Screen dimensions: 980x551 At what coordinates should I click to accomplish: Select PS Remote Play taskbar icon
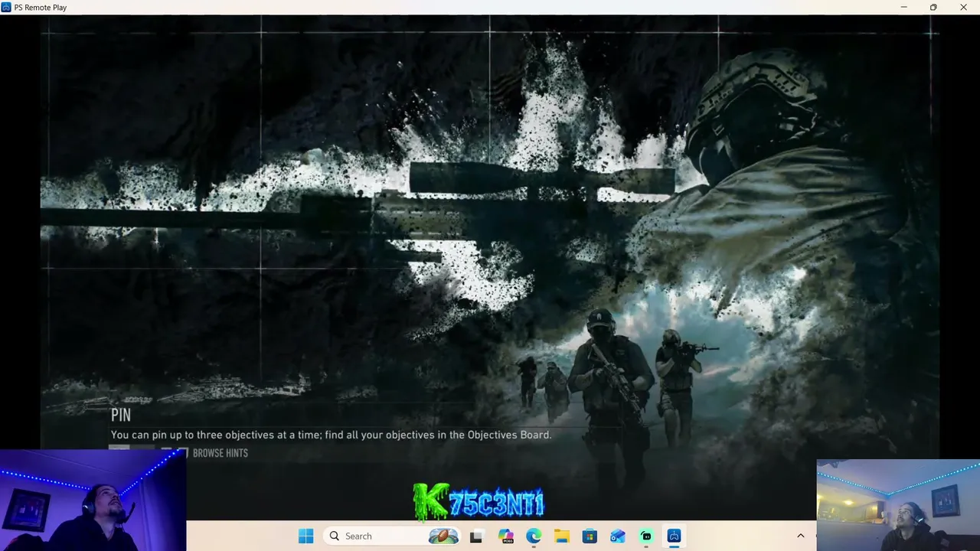tap(674, 536)
